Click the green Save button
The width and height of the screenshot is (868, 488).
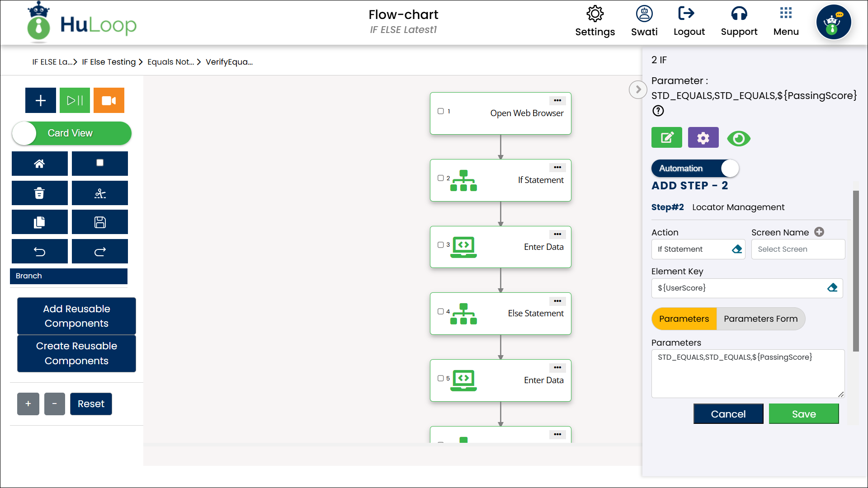pos(803,414)
